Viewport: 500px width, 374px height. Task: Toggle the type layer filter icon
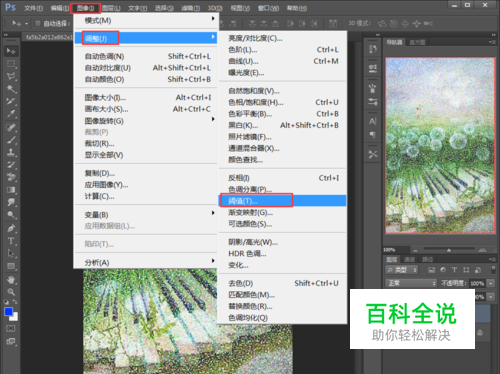pyautogui.click(x=454, y=270)
